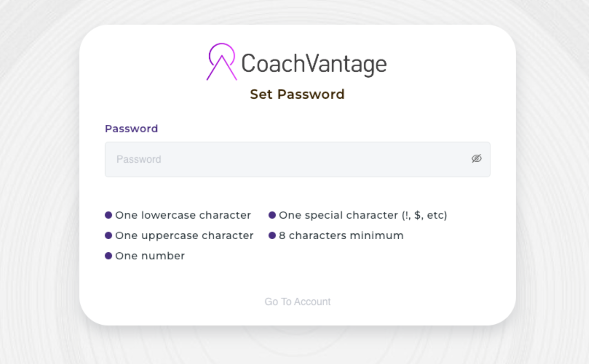Select the Set Password heading

point(297,94)
